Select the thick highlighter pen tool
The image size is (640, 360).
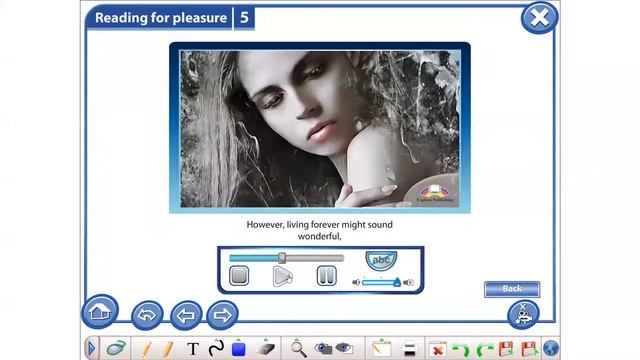(168, 349)
